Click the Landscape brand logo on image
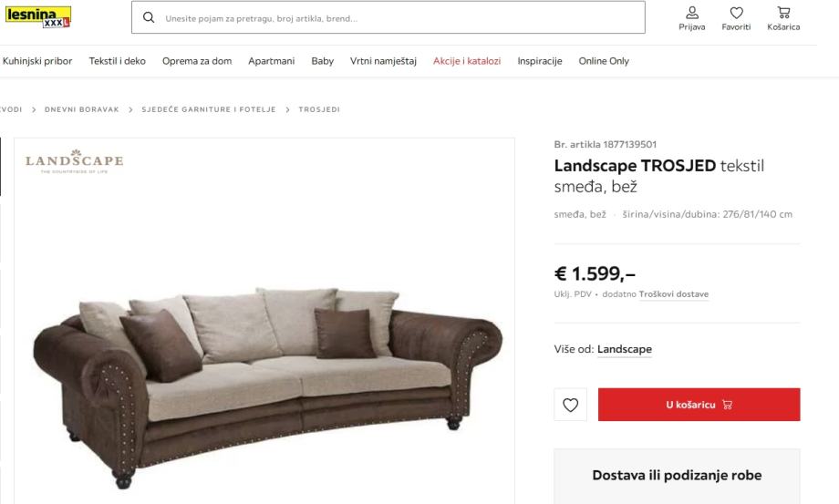The width and height of the screenshot is (839, 504). [x=75, y=161]
